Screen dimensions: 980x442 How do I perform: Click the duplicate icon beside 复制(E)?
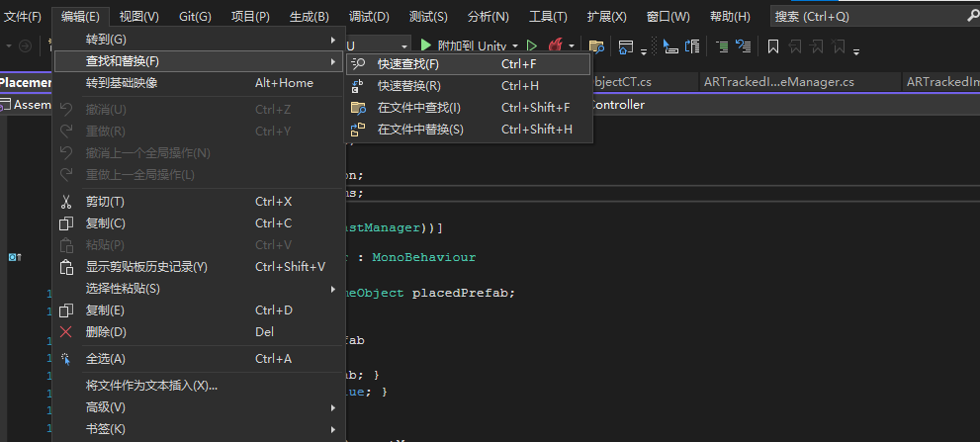65,310
